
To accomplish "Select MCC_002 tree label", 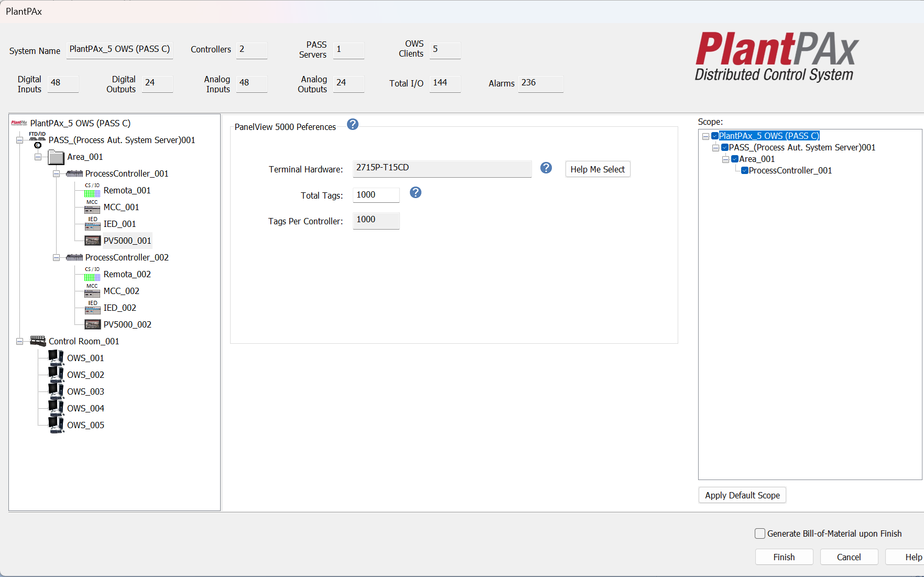I will click(121, 291).
